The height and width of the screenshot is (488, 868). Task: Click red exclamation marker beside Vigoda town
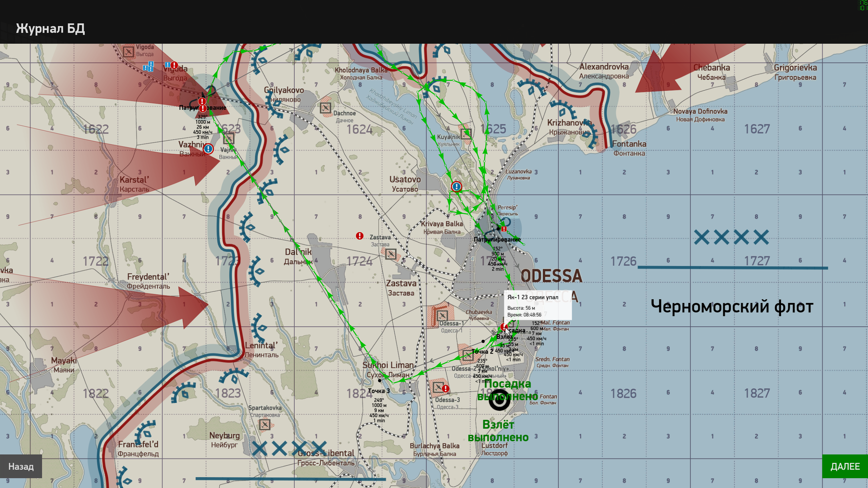(174, 65)
